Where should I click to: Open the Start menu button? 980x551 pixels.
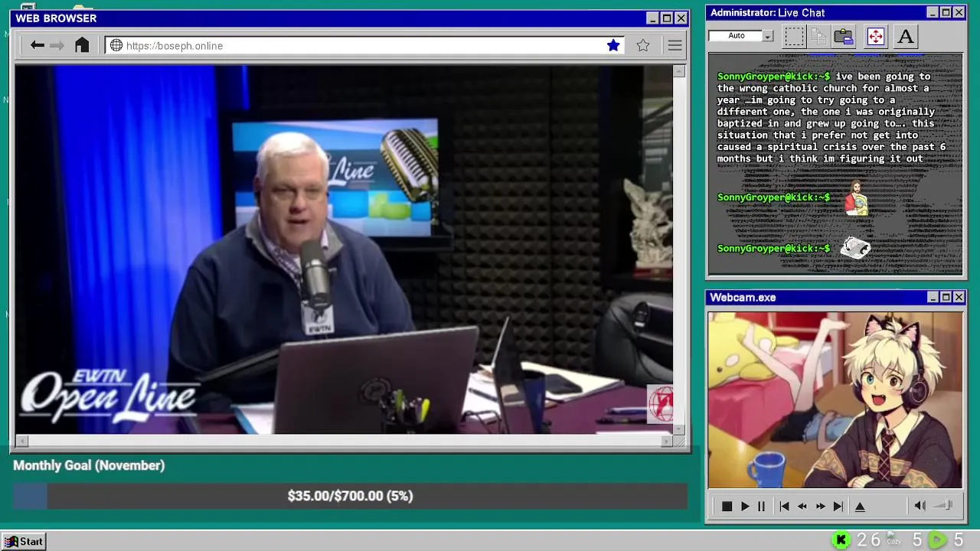(x=24, y=541)
